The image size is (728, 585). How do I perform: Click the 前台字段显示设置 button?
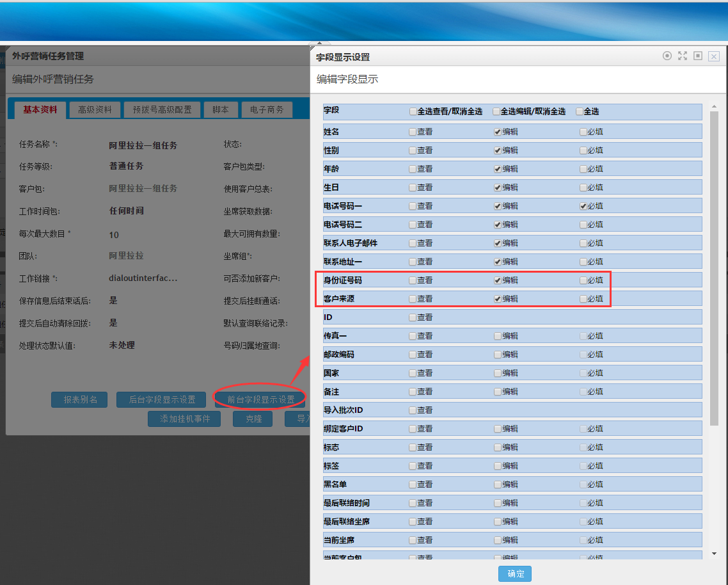pyautogui.click(x=261, y=399)
